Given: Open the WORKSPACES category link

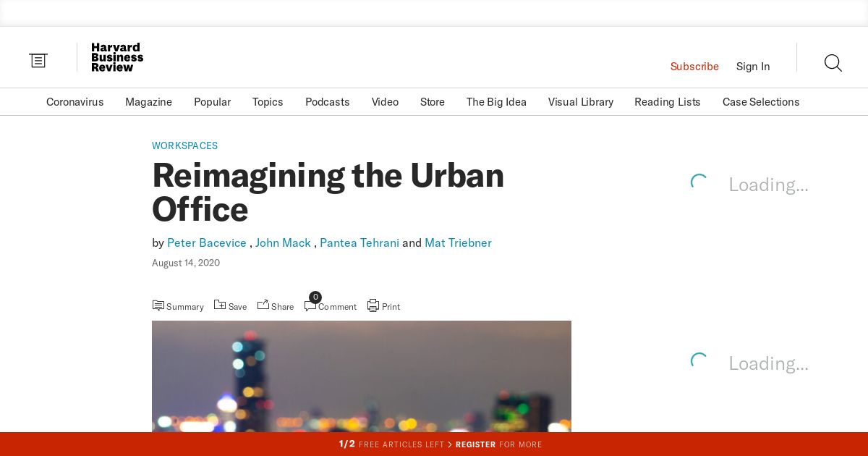Looking at the screenshot, I should [x=184, y=145].
